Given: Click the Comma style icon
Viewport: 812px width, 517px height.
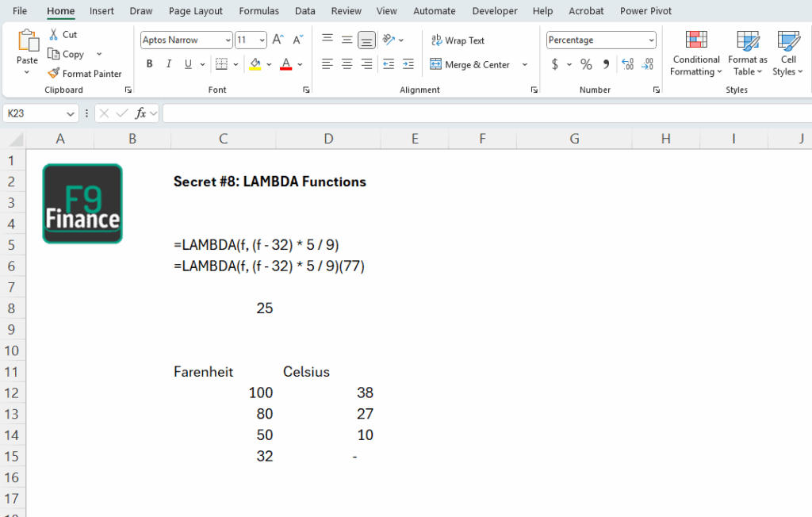Looking at the screenshot, I should click(607, 64).
